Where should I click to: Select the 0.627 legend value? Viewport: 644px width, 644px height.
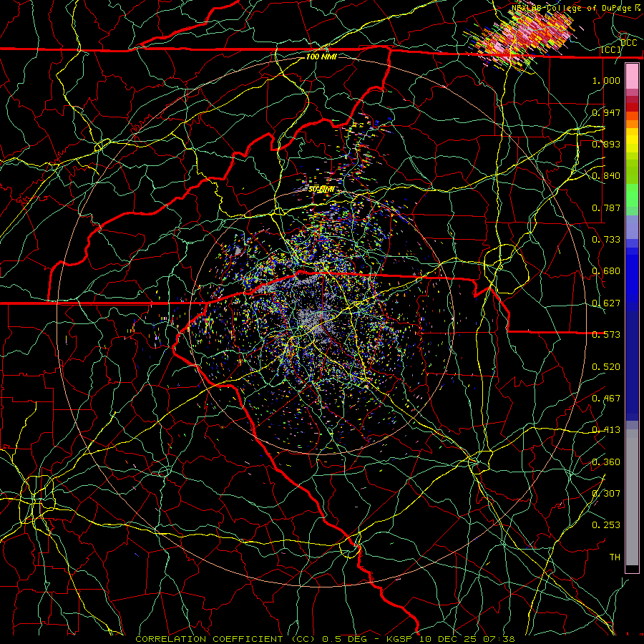click(606, 303)
